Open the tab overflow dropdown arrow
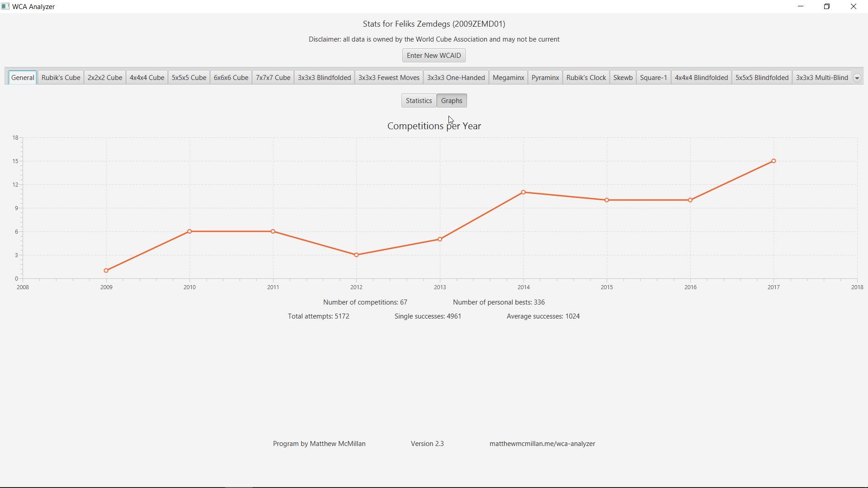Screen dimensions: 868x488 857,78
